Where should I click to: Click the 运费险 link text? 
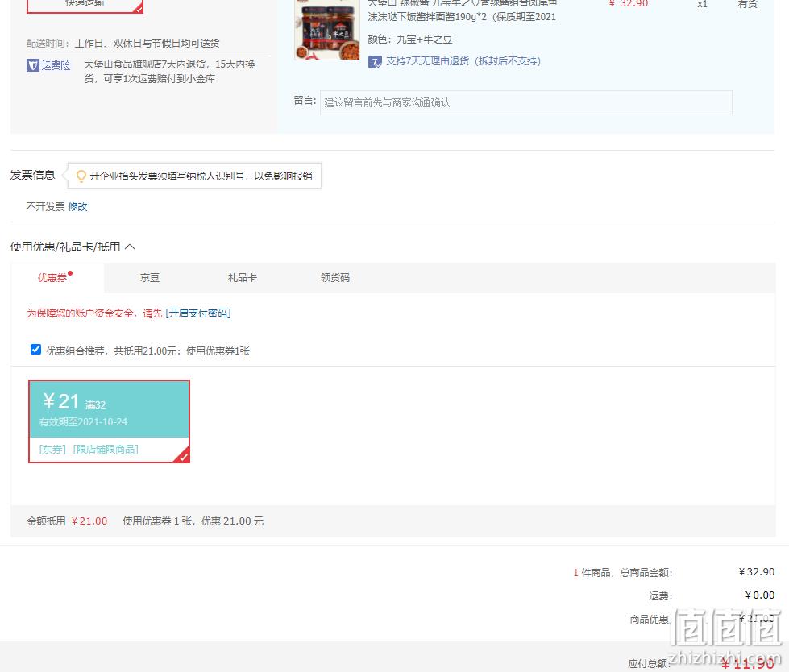click(56, 65)
